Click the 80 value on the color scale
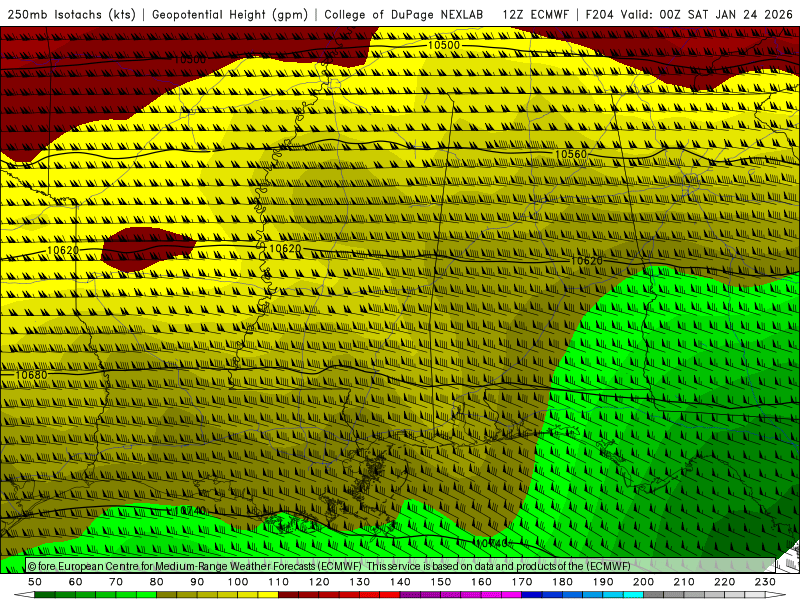This screenshot has height=600, width=800. [x=157, y=582]
